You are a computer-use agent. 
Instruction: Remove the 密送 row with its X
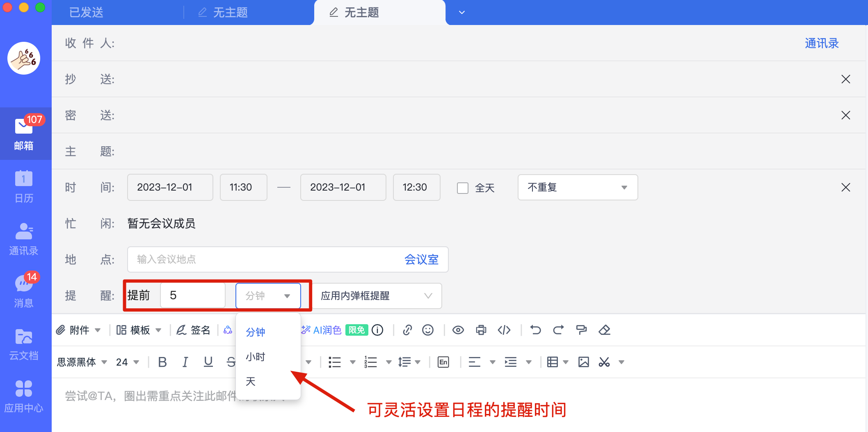pos(846,115)
